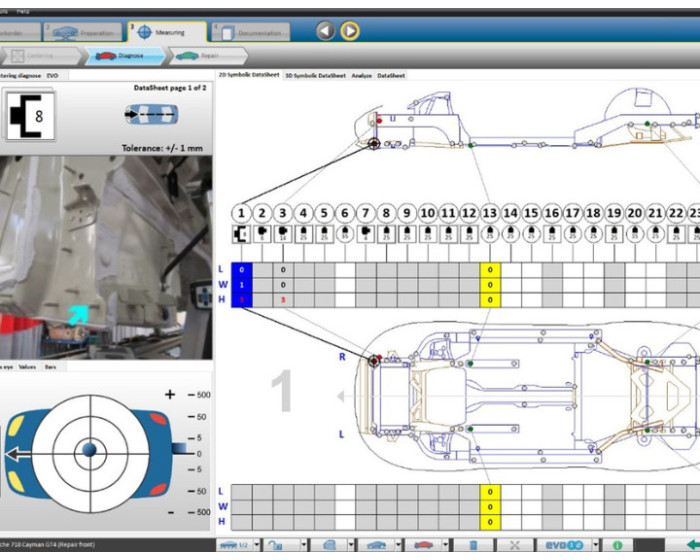Select measuring point 6 circle
The height and width of the screenshot is (560, 700).
pos(345,213)
